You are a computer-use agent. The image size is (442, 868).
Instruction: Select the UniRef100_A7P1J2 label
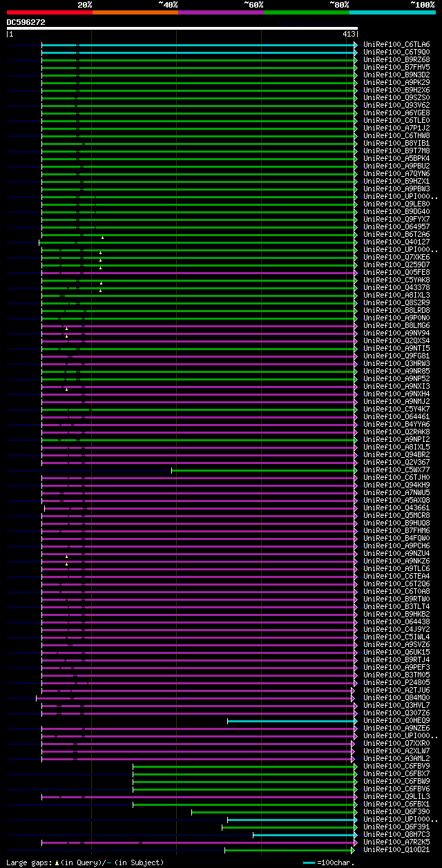[396, 128]
